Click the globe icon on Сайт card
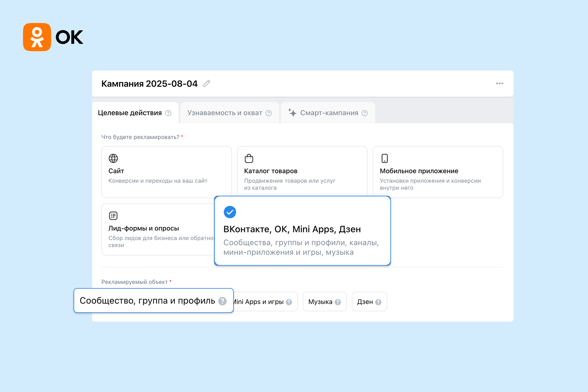588x392 pixels. (113, 158)
